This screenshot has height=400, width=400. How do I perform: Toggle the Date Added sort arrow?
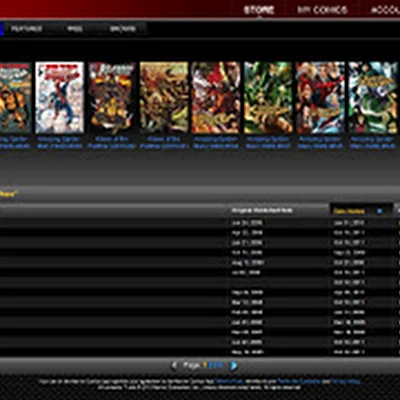point(379,211)
